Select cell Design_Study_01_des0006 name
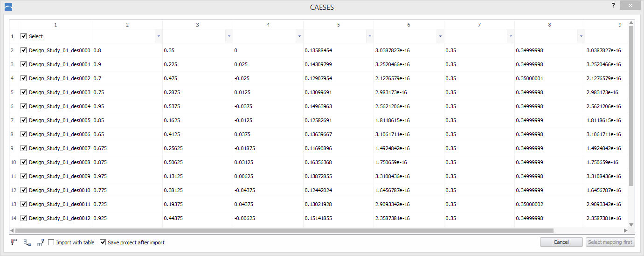The width and height of the screenshot is (644, 256). 55,134
